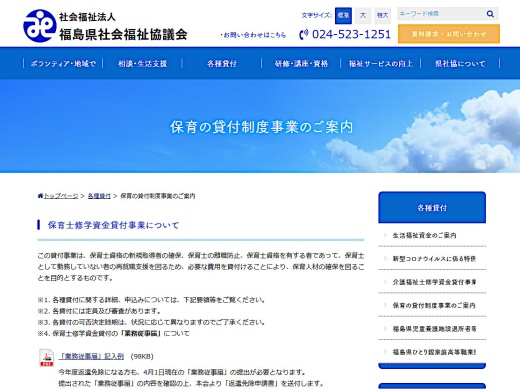Image resolution: width=520 pixels, height=390 pixels.
Task: Click お問い合わせはこちら text
Action: coord(255,35)
